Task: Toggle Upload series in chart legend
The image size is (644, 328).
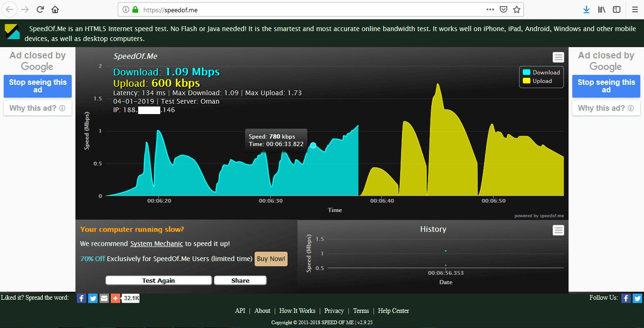Action: pyautogui.click(x=537, y=81)
